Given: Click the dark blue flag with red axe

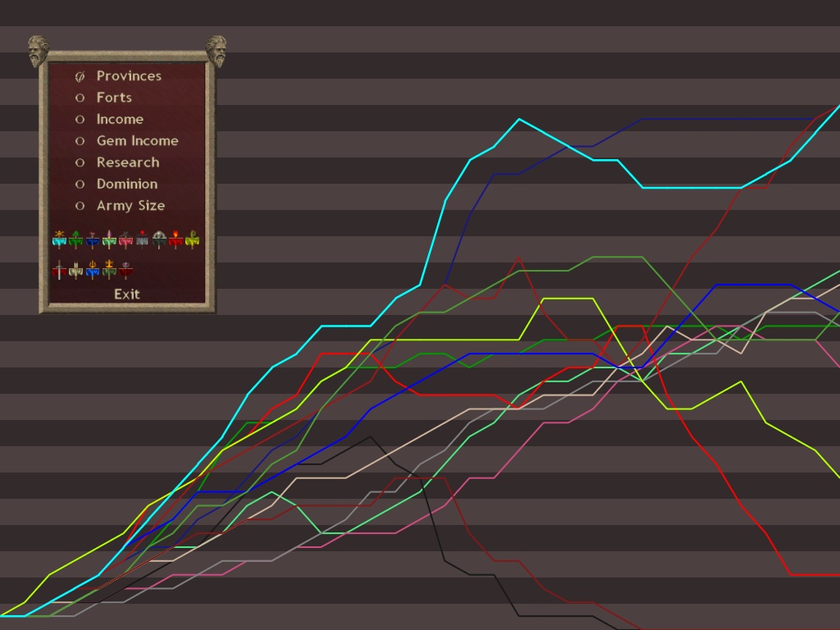Looking at the screenshot, I should [x=93, y=240].
